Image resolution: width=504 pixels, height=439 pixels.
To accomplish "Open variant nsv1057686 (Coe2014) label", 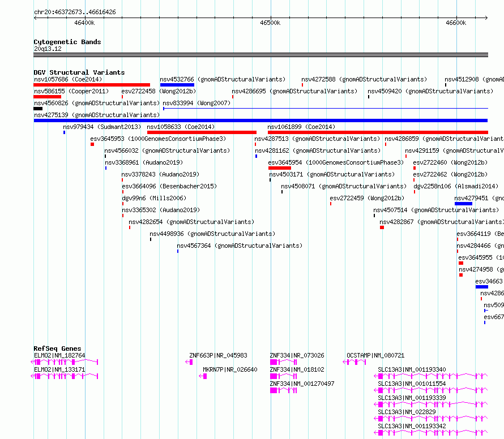I will tap(68, 79).
